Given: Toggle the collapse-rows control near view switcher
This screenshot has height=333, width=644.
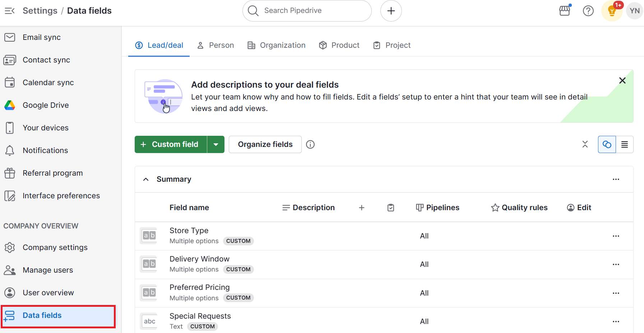Looking at the screenshot, I should [x=585, y=144].
